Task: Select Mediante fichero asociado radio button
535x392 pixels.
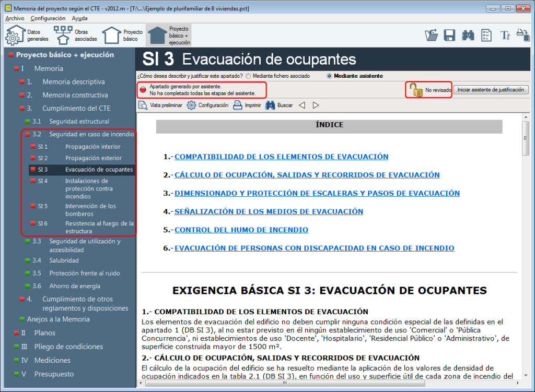Action: click(x=248, y=76)
